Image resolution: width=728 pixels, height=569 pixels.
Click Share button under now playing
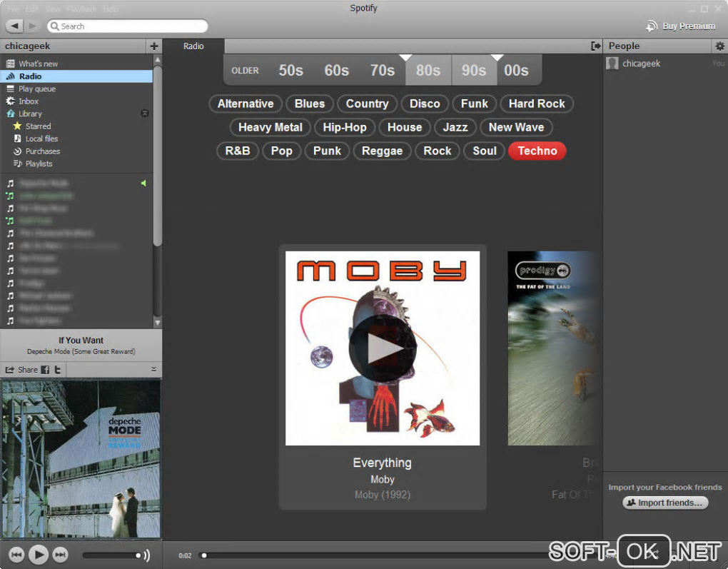(21, 370)
